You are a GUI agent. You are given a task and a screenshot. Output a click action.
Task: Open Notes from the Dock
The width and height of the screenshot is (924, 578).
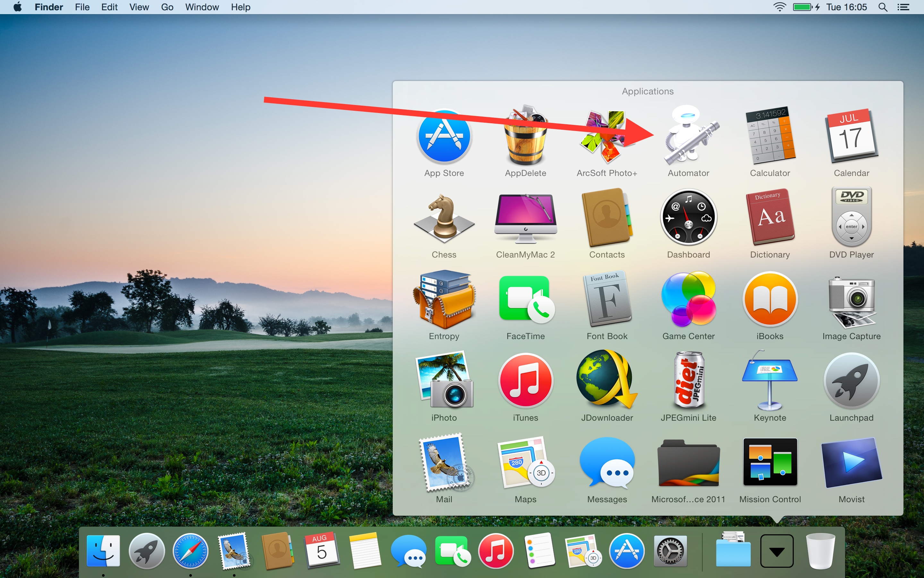[x=365, y=551]
